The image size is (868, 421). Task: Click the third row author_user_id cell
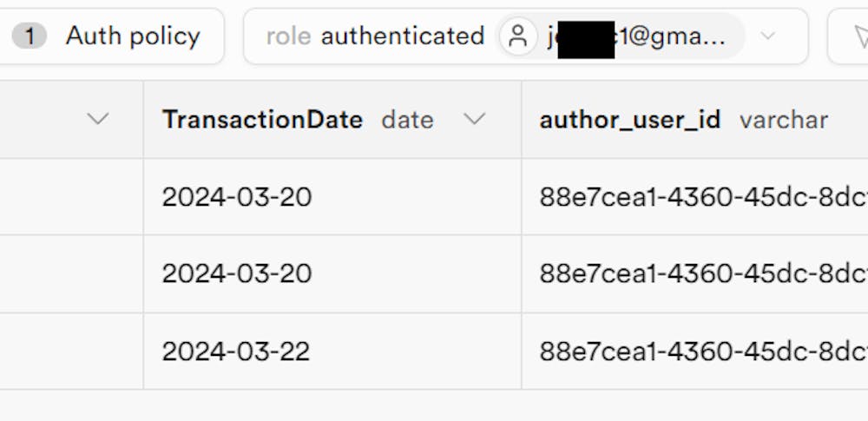coord(694,351)
